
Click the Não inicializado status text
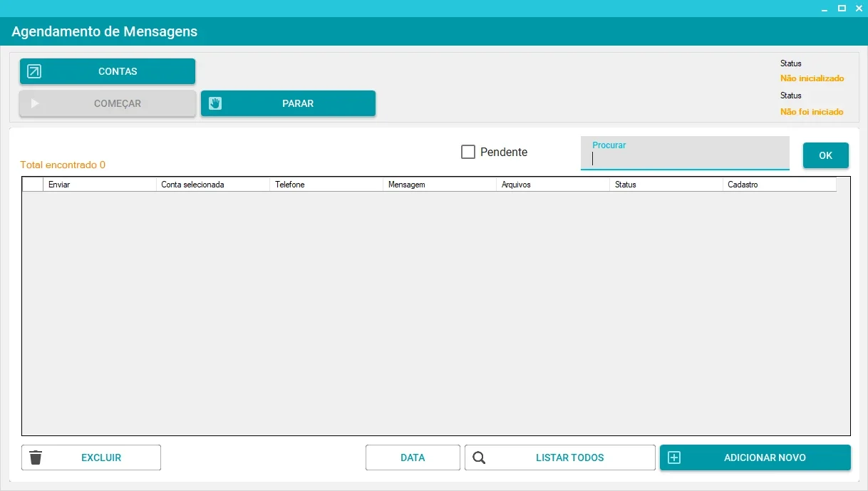point(812,78)
